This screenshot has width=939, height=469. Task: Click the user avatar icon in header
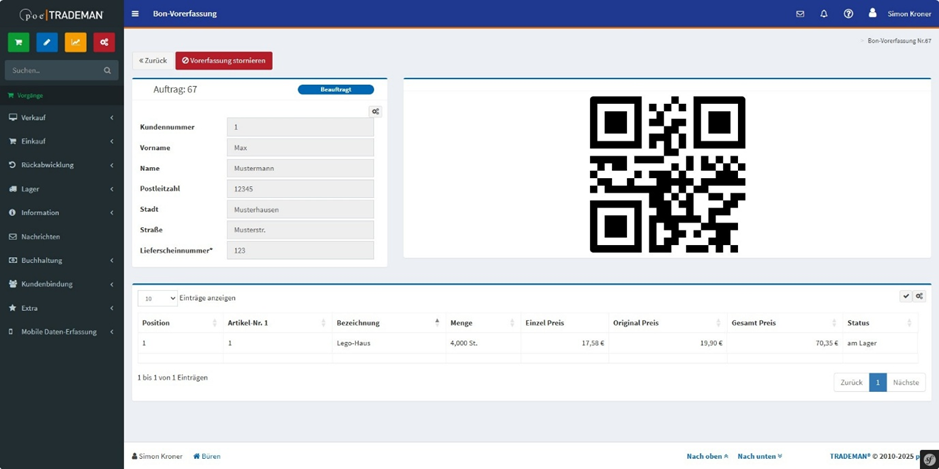(873, 13)
